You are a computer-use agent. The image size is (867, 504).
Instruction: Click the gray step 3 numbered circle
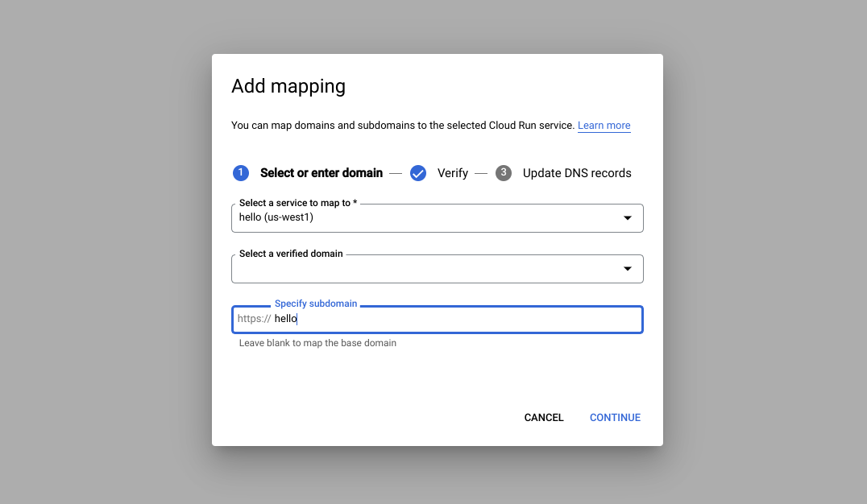pyautogui.click(x=504, y=172)
